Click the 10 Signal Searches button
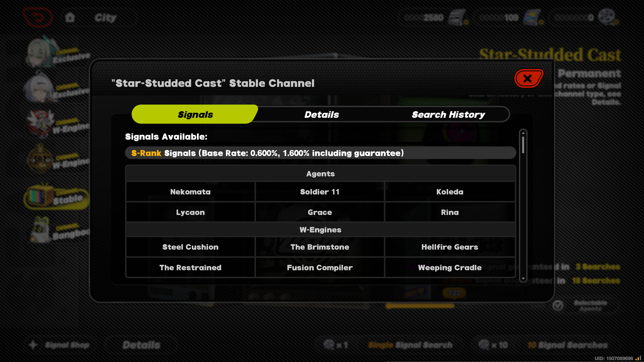This screenshot has height=362, width=644. click(568, 345)
